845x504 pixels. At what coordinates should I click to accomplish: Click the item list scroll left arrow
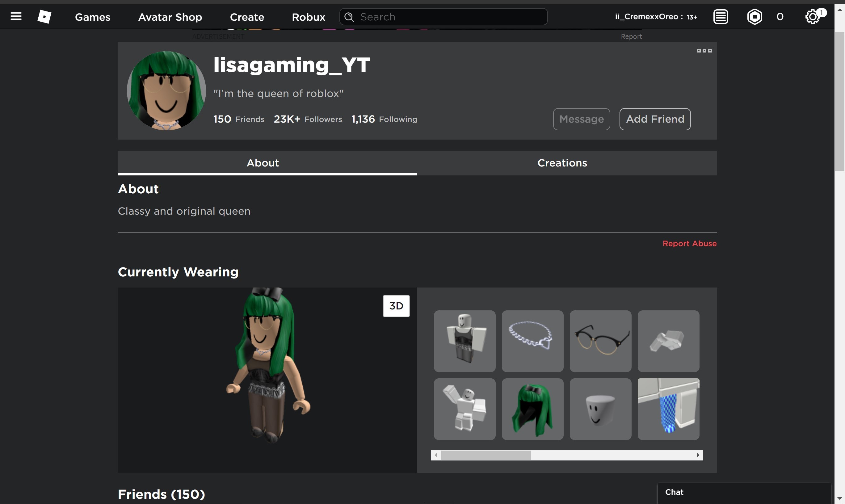click(436, 455)
